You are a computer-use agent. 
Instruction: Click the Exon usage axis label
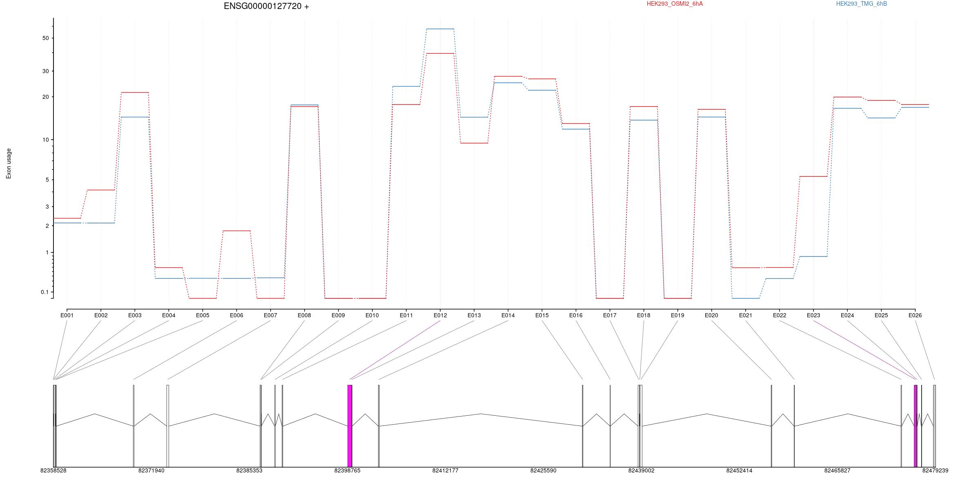click(9, 163)
